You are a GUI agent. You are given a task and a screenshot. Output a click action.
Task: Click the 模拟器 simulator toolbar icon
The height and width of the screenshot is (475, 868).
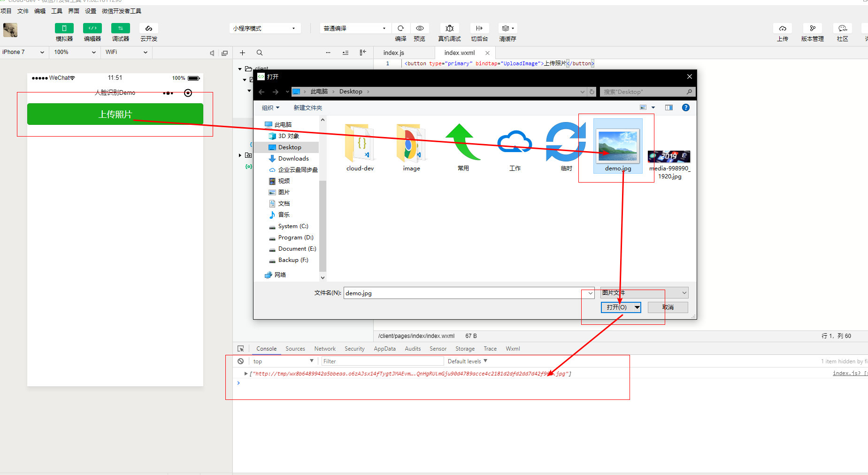tap(64, 29)
